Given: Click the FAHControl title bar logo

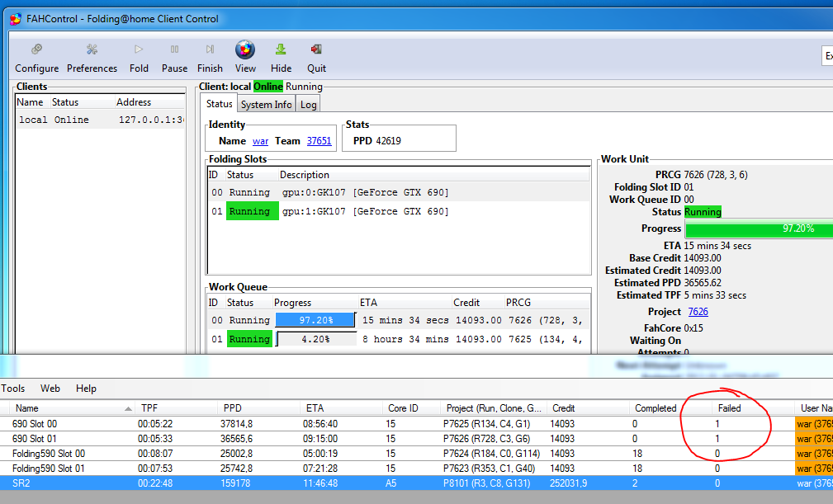Looking at the screenshot, I should tap(16, 19).
